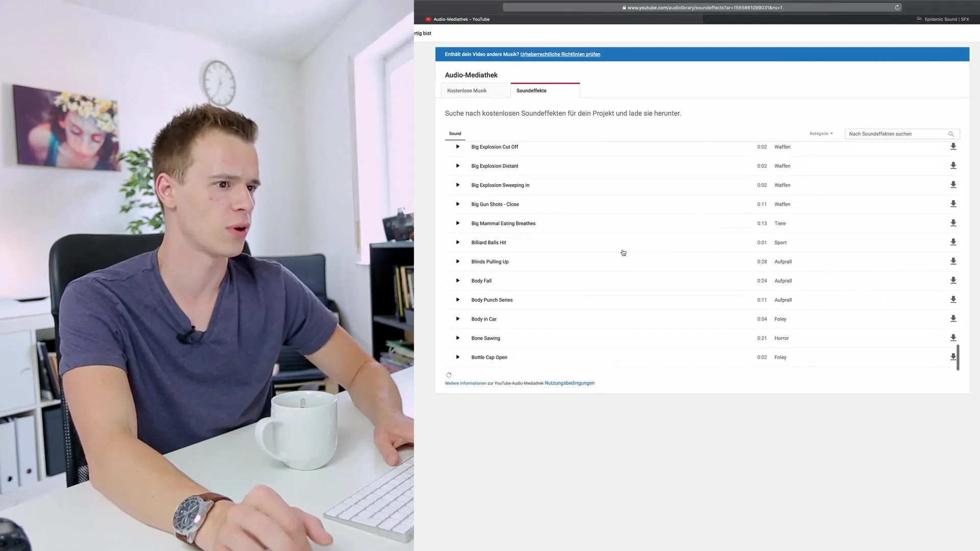
Task: Select the Soundeffekte tab
Action: click(531, 91)
